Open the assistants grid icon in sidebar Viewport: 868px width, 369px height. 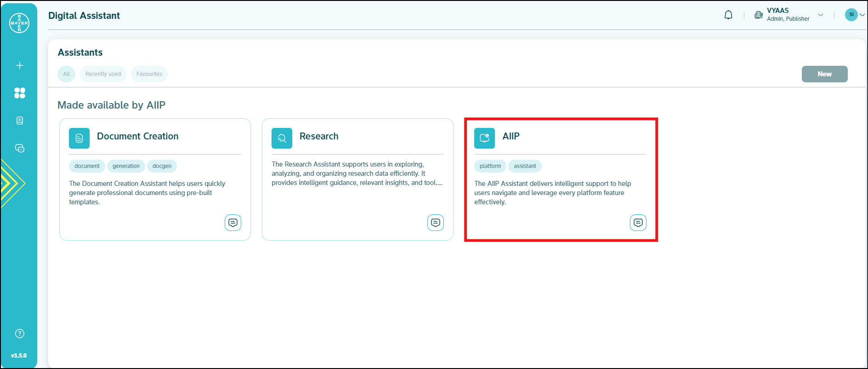19,93
